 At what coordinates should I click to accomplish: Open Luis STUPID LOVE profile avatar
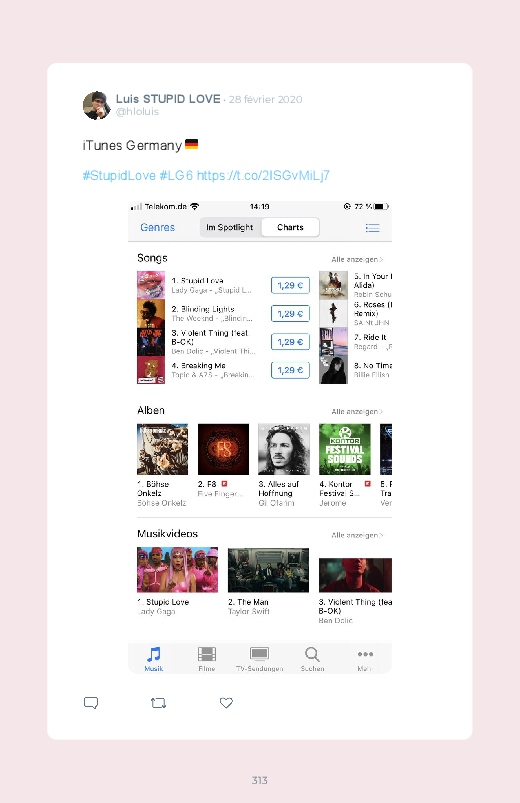(96, 105)
